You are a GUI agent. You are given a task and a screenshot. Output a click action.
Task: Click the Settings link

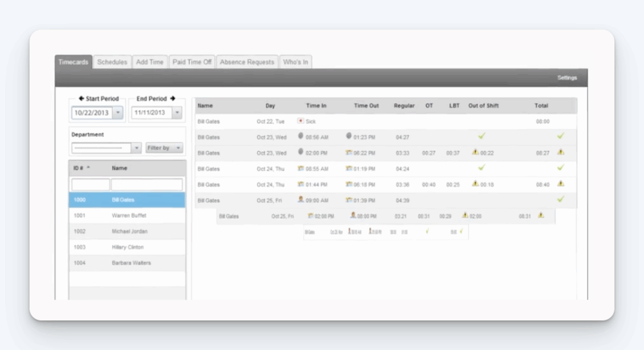tap(567, 78)
